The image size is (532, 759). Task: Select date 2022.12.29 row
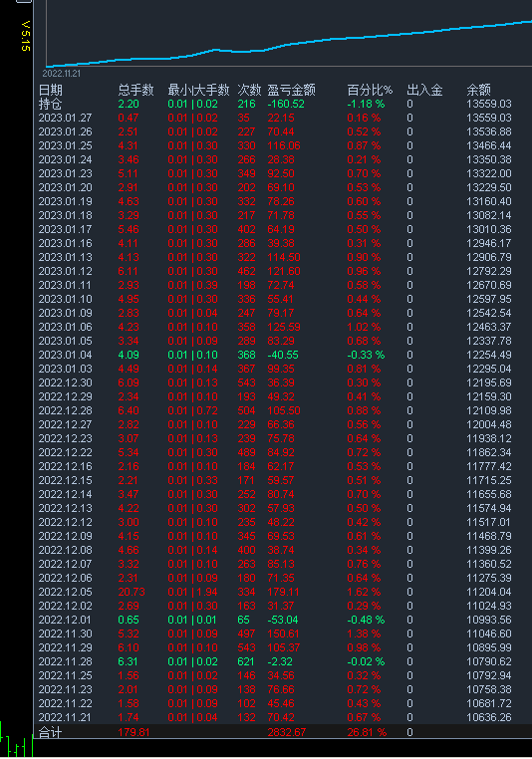(x=66, y=396)
